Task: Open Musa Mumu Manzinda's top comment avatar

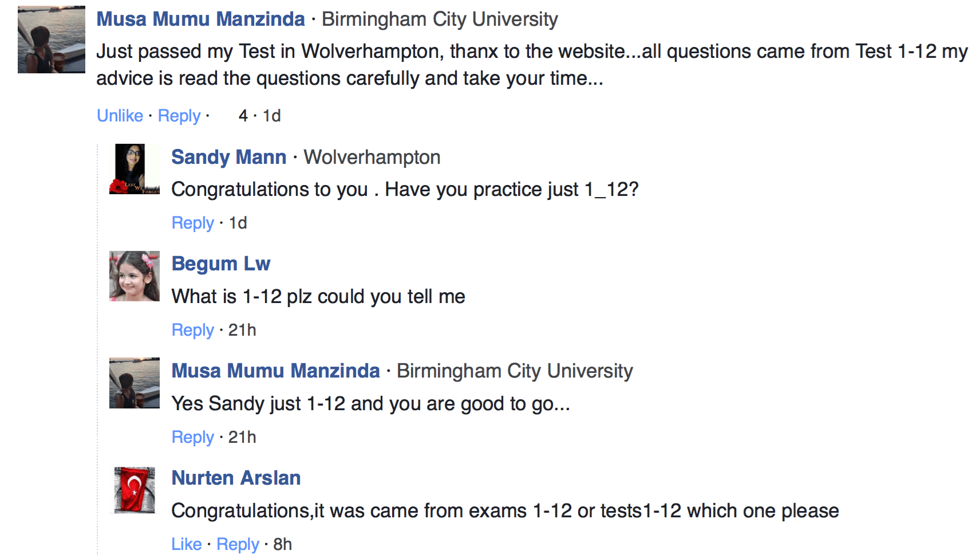Action: pos(52,40)
